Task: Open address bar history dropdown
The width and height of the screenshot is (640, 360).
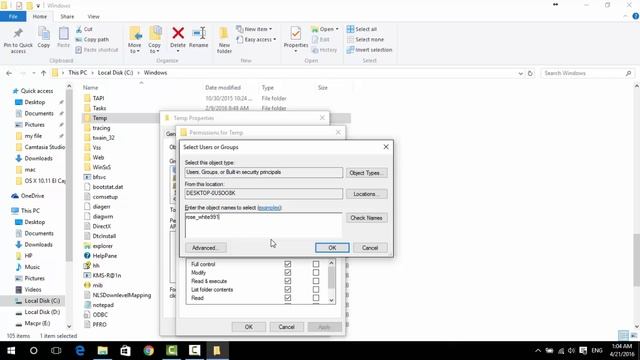Action: tap(520, 73)
